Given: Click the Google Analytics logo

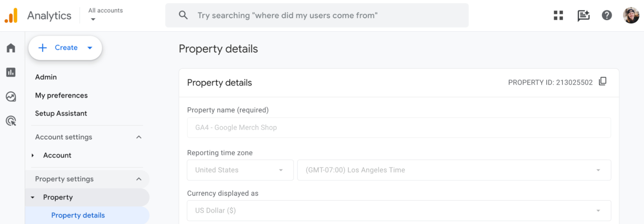Looking at the screenshot, I should coord(11,15).
